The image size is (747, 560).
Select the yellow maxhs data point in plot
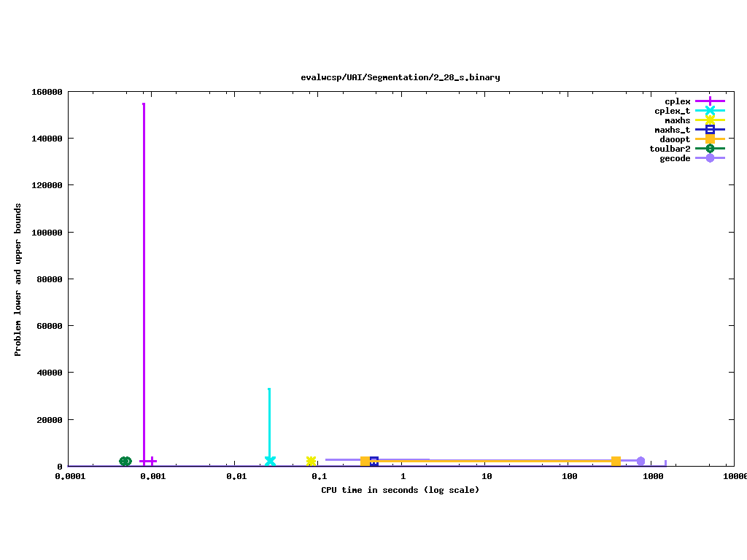(x=311, y=461)
